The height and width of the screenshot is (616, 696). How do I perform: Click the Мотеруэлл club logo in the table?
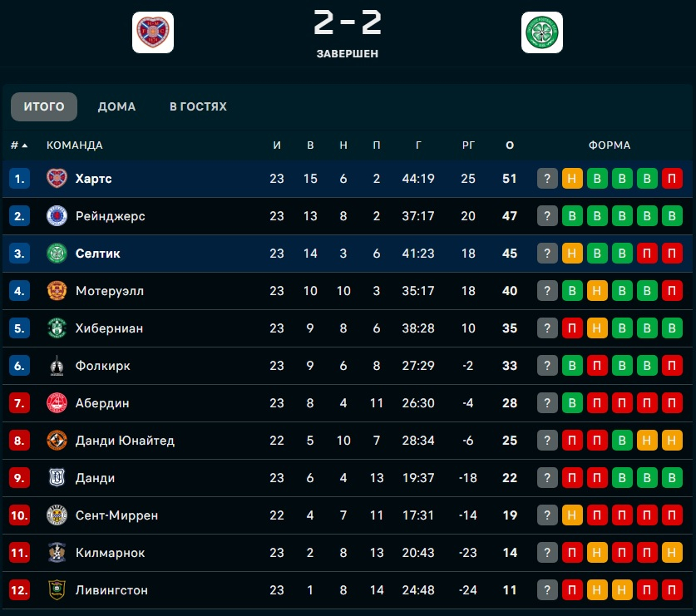(57, 291)
